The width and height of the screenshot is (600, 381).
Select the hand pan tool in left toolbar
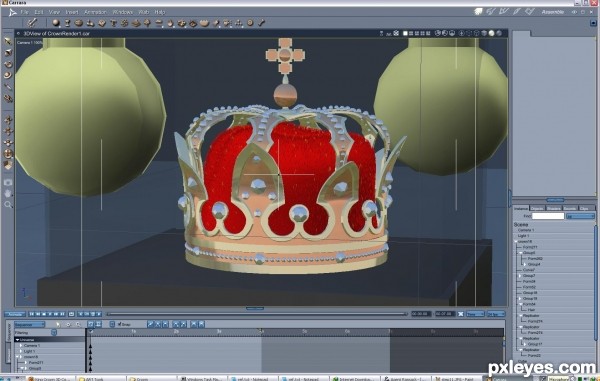tap(8, 193)
